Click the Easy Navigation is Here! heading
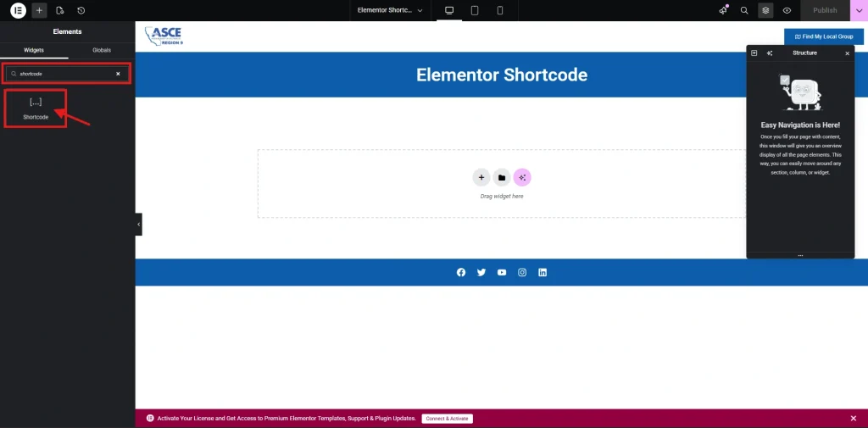868x428 pixels. (x=800, y=125)
